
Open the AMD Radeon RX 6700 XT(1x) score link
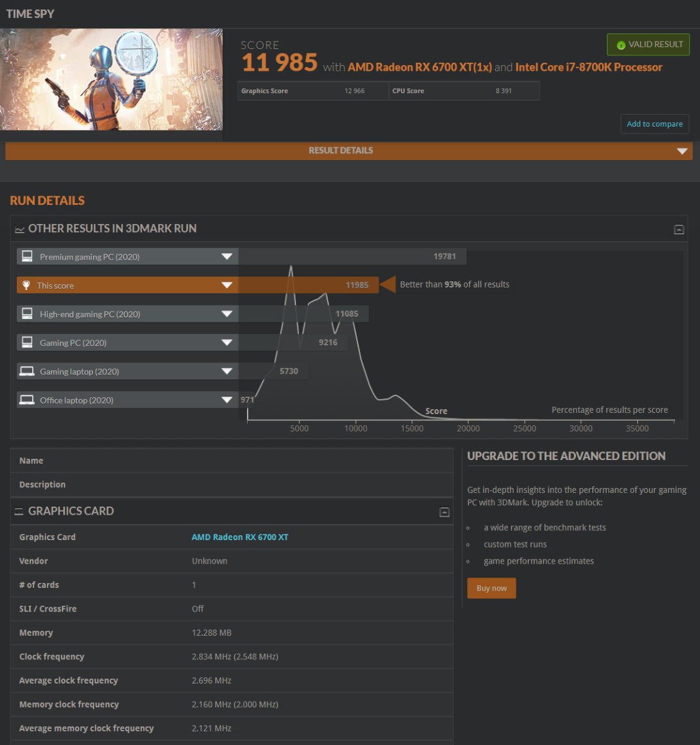pyautogui.click(x=420, y=67)
